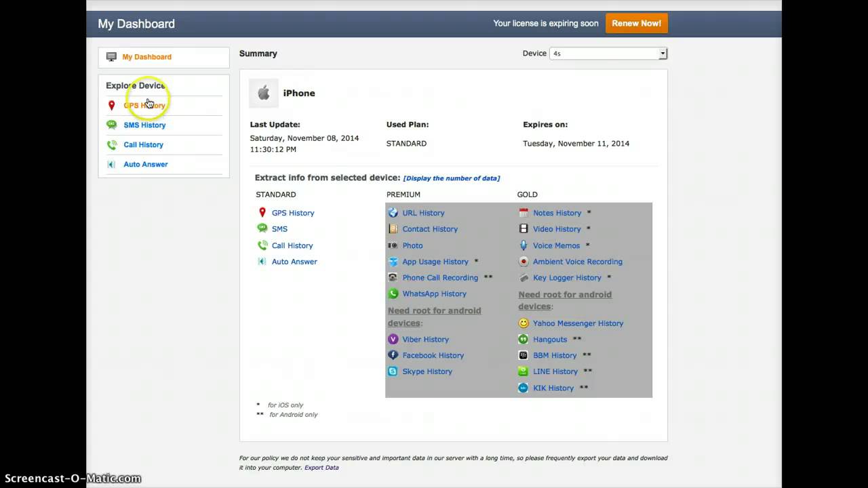
Task: Open the App Usage History link
Action: (435, 262)
